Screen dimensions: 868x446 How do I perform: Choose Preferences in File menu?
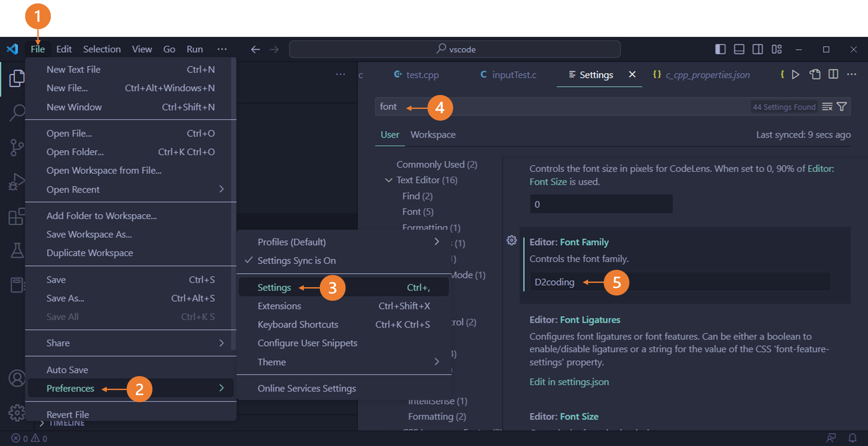[x=131, y=388]
